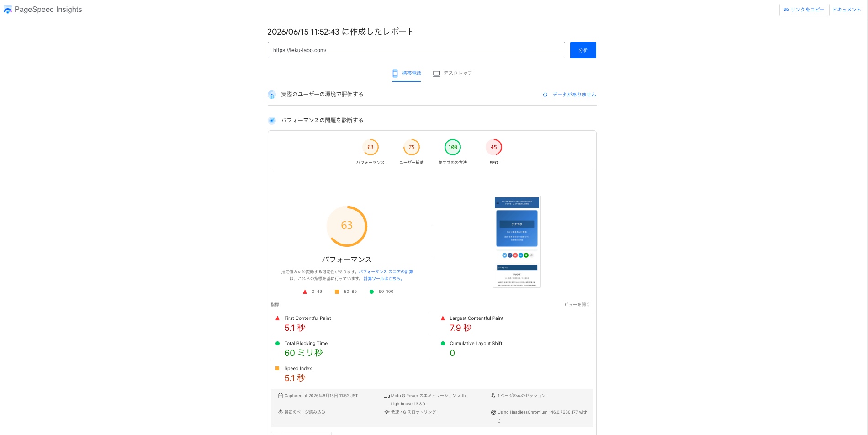Viewport: 868px width, 435px height.
Task: Click the Speed Index label
Action: [x=298, y=368]
